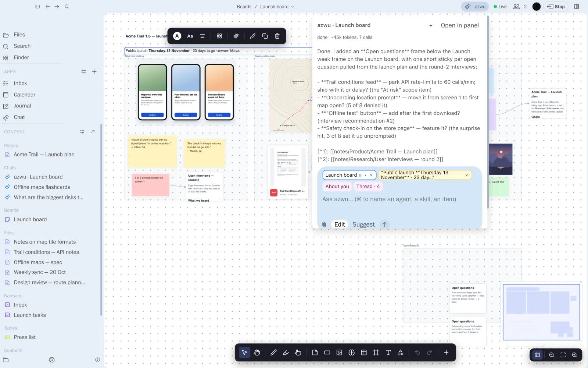Image resolution: width=588 pixels, height=368 pixels.
Task: Open the Journal app
Action: [22, 106]
